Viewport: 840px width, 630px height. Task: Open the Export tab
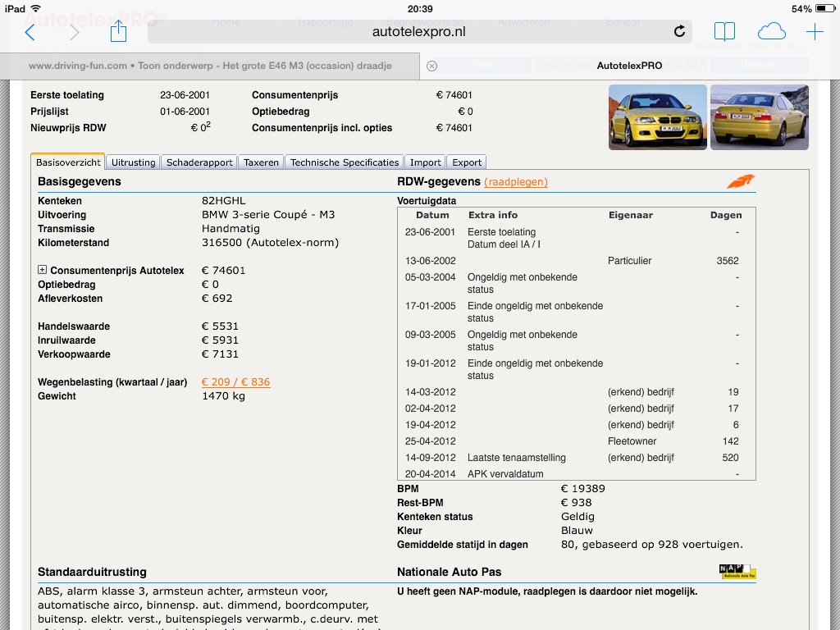(467, 162)
